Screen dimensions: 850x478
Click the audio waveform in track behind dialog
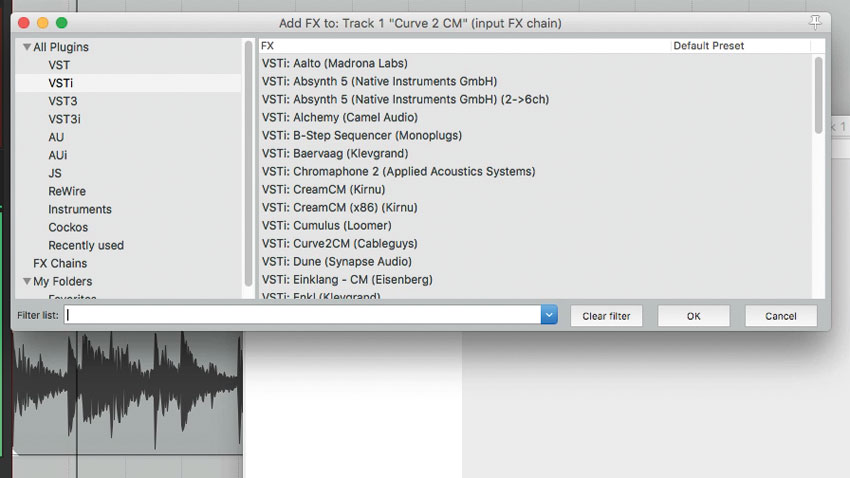(127, 391)
